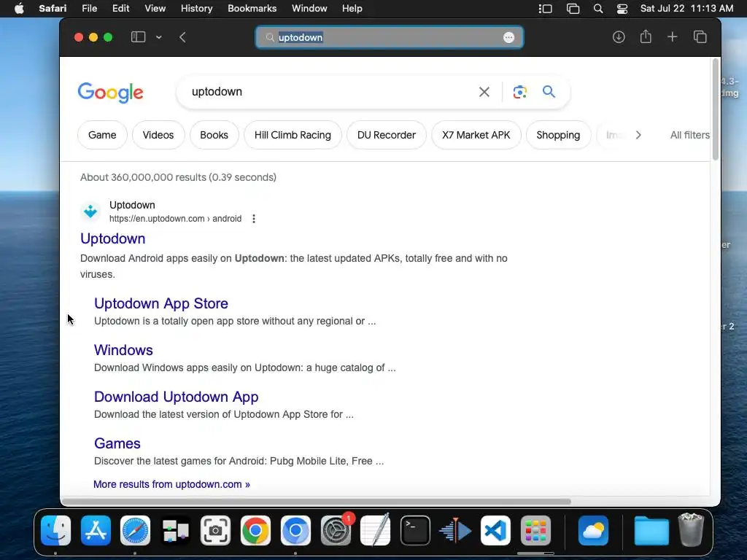
Task: Launch Google Chrome from the Dock
Action: point(255,531)
